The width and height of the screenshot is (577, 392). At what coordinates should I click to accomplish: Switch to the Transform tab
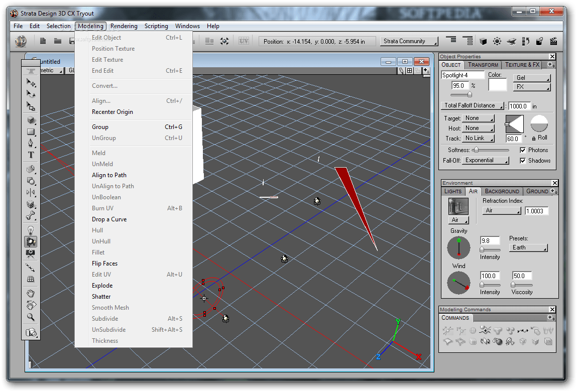[483, 65]
